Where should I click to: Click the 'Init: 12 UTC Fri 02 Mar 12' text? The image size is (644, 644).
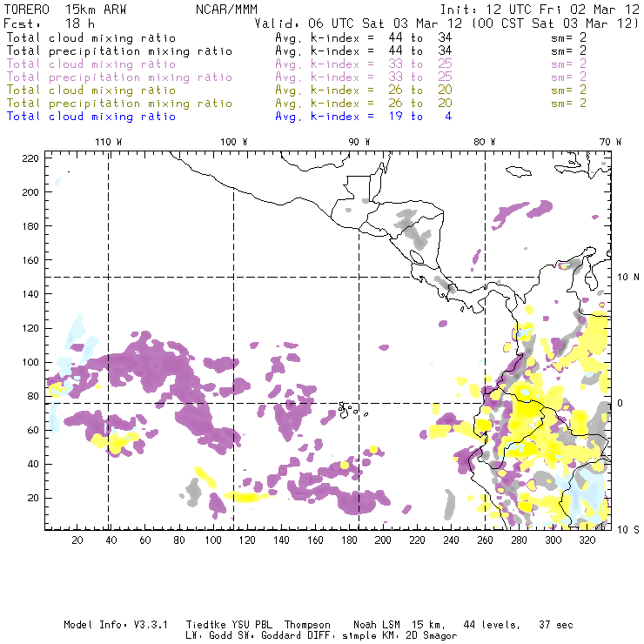(x=540, y=9)
